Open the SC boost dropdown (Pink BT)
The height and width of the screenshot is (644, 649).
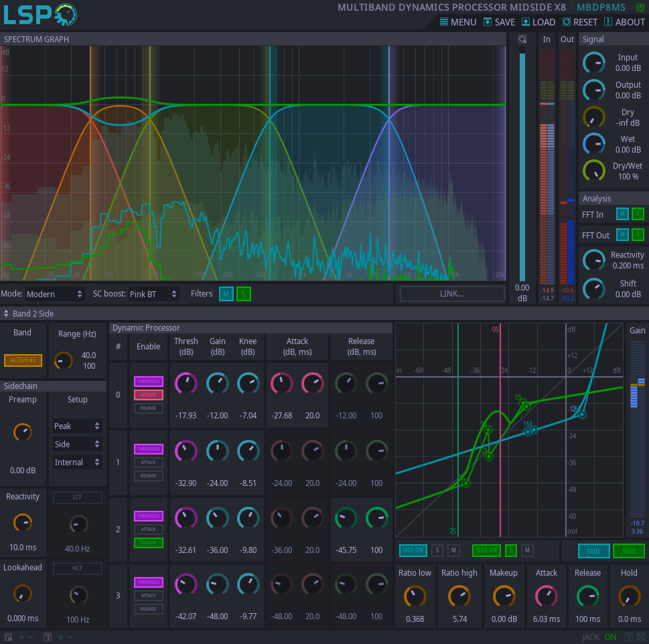(153, 294)
